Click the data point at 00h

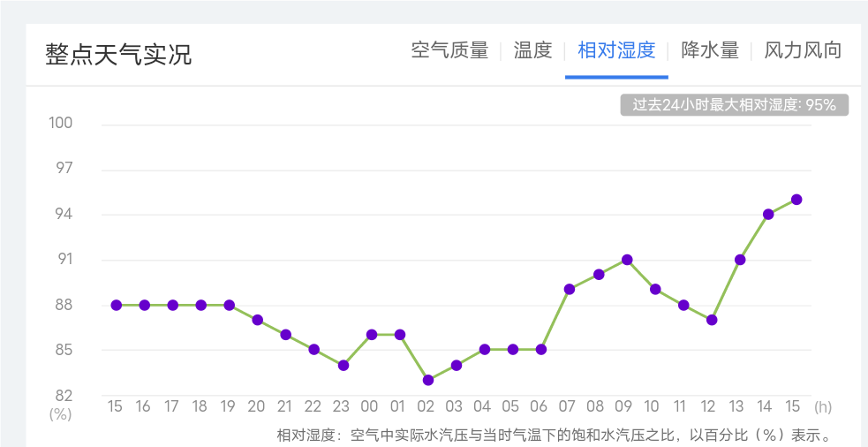click(372, 335)
